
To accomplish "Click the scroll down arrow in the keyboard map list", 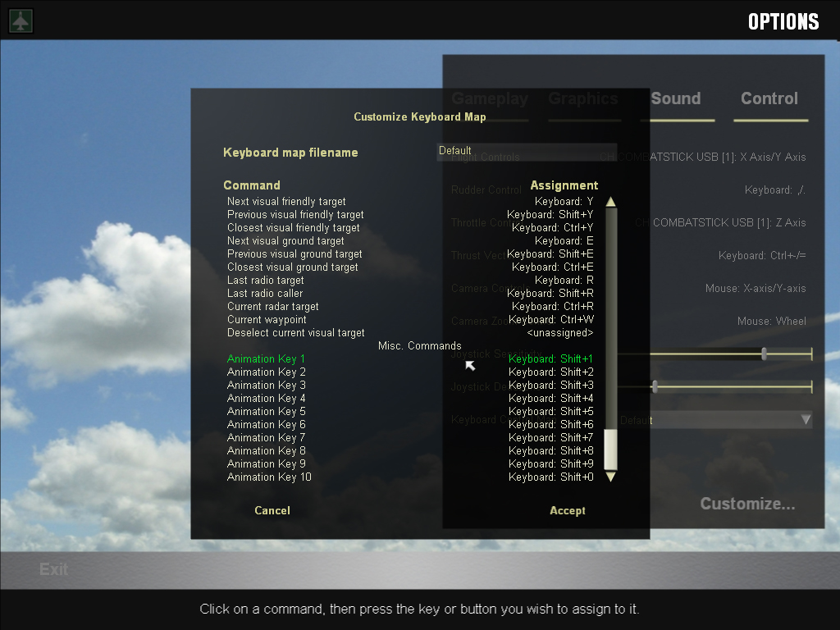I will [x=610, y=477].
